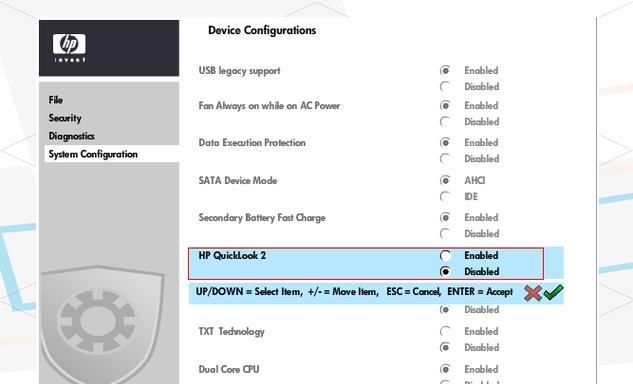Disable Data Execution Protection

tap(445, 159)
